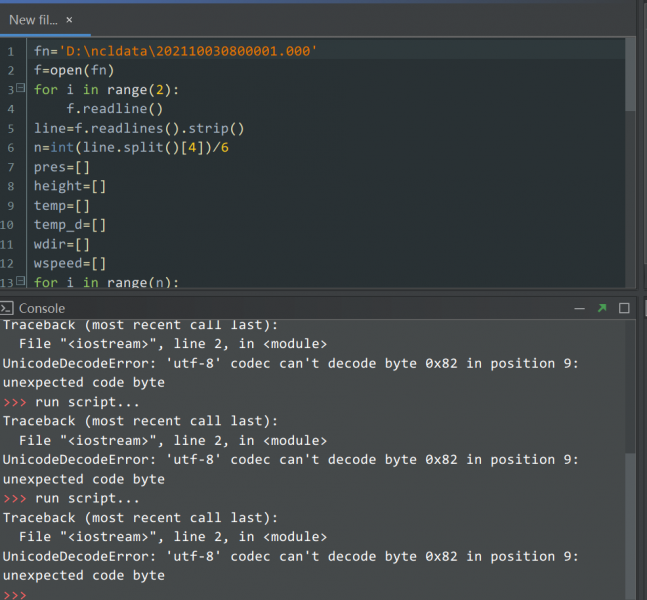This screenshot has width=647, height=600.
Task: Maximize the Console panel
Action: 625,308
